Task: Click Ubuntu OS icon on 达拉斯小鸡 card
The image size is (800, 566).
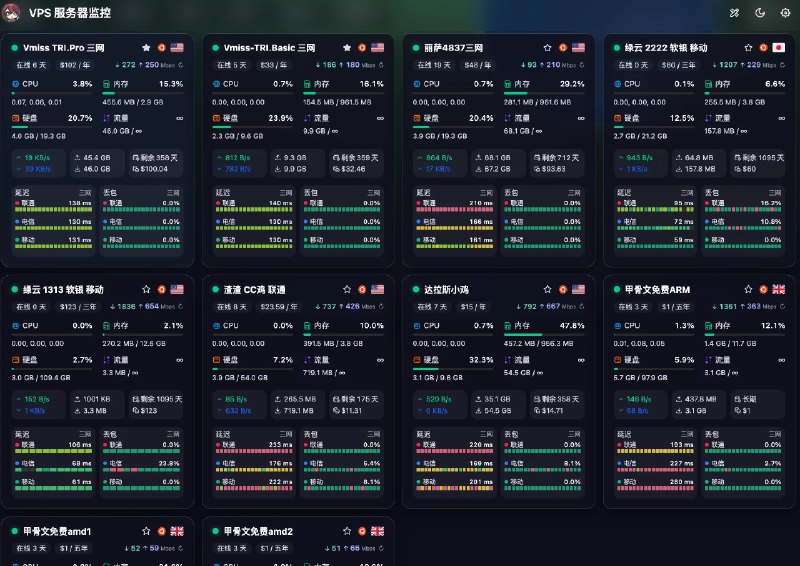Action: 563,289
